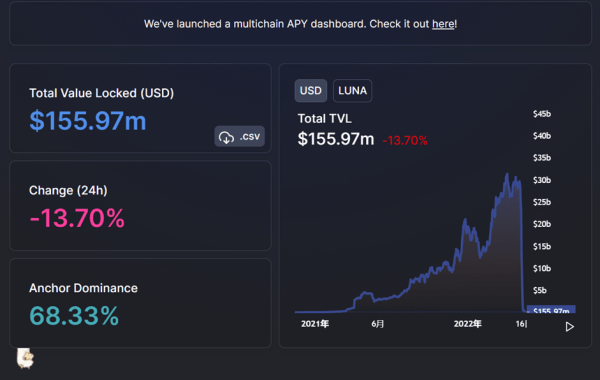The image size is (600, 380).
Task: Download data with the .csv button
Action: [x=240, y=136]
